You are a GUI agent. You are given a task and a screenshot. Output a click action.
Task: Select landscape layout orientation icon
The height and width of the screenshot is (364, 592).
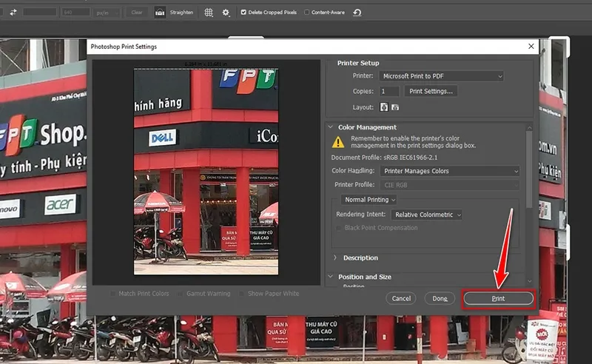(x=395, y=107)
